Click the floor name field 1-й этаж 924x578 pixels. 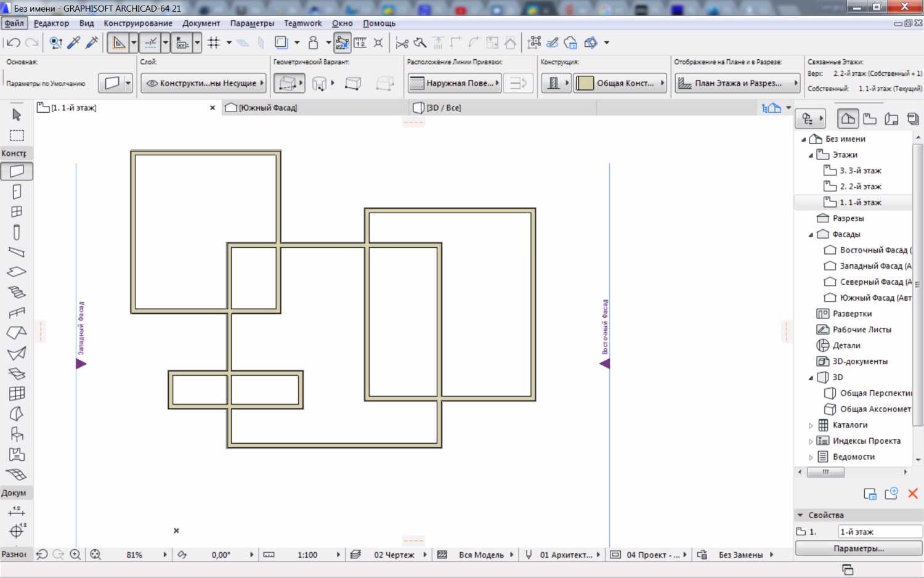click(879, 532)
